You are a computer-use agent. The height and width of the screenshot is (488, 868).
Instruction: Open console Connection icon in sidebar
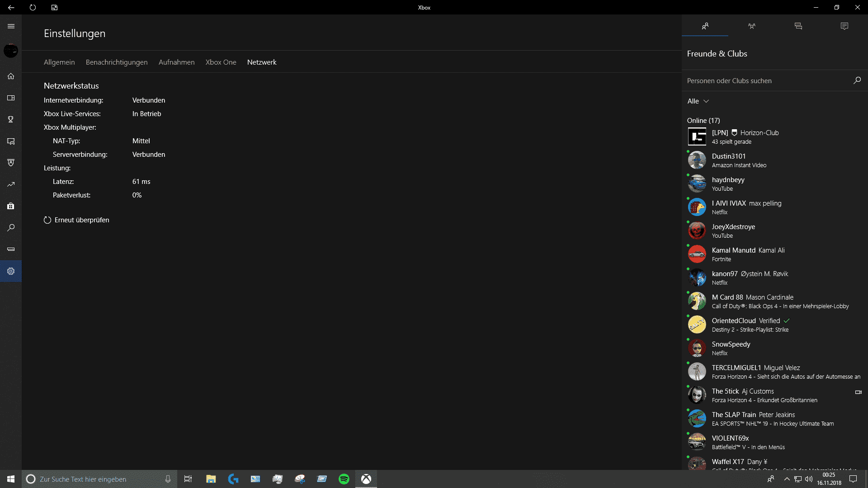11,249
